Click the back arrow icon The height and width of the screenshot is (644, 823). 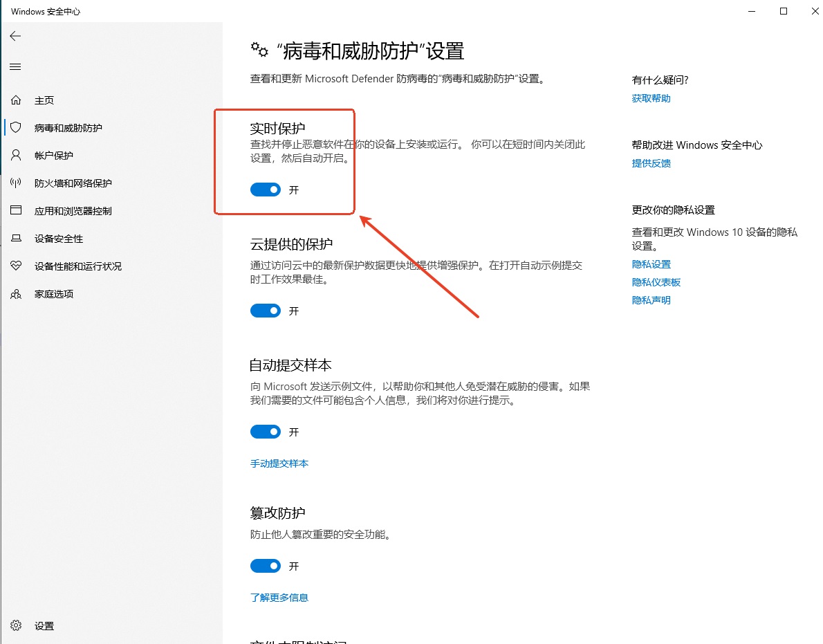click(15, 36)
